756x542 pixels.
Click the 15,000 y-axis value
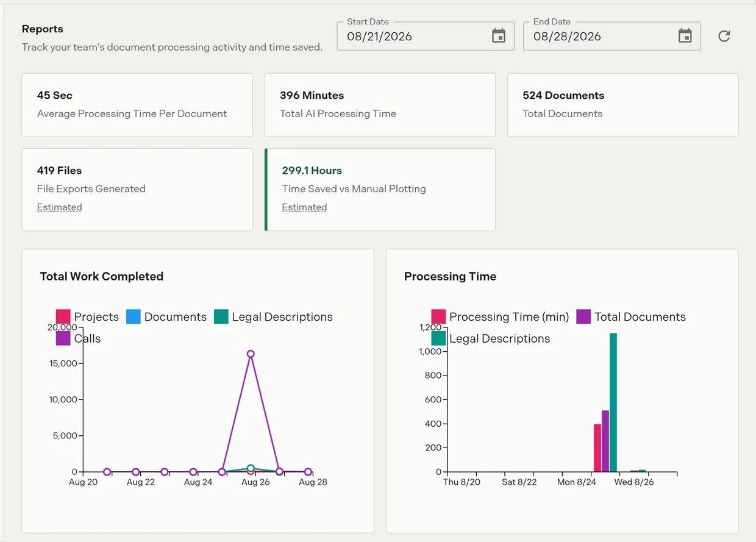click(62, 363)
